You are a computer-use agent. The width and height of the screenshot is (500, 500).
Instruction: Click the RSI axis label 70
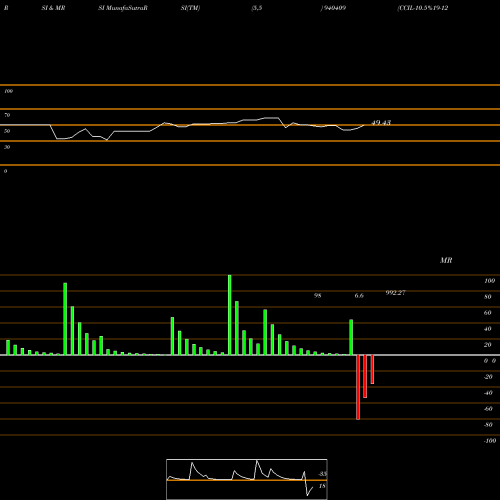7,115
